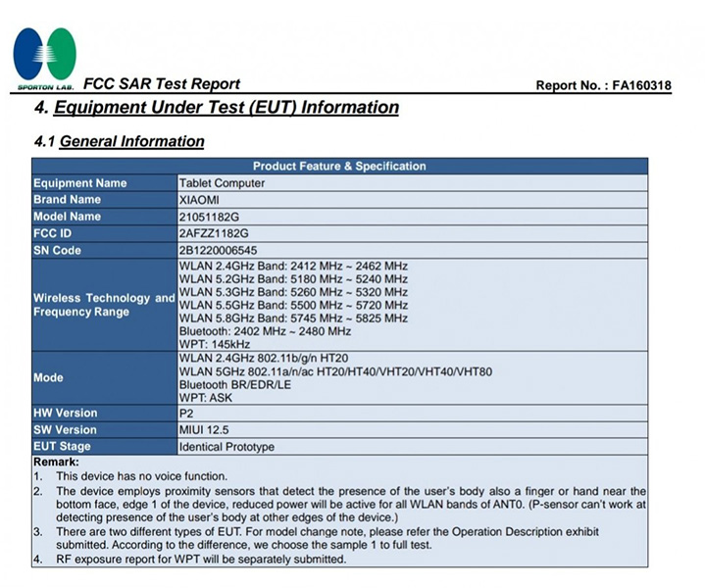Click the SN Code 2B1220006545
This screenshot has height=588, width=705.
pos(218,251)
